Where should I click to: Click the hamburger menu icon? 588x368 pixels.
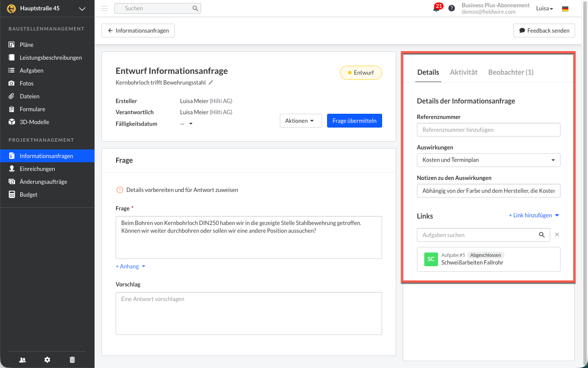click(x=105, y=8)
